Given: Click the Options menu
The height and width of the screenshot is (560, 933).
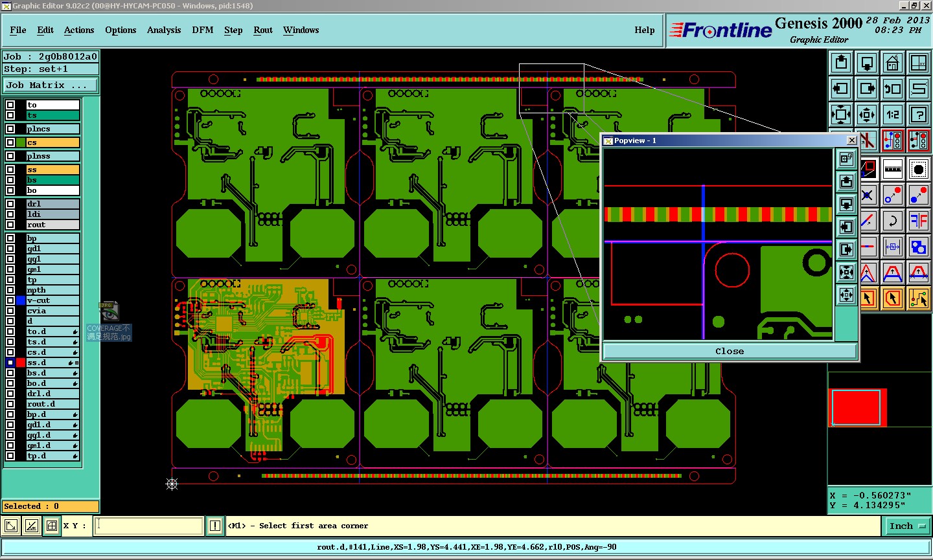Looking at the screenshot, I should (x=121, y=30).
